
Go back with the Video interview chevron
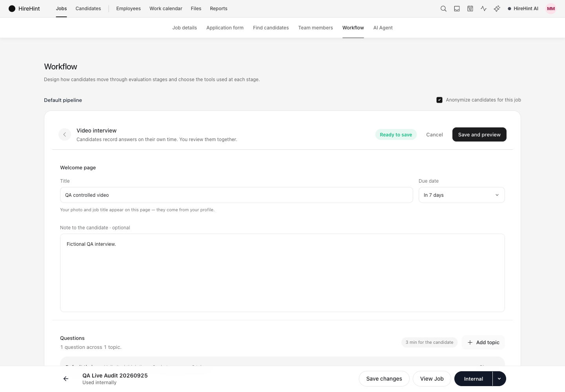pyautogui.click(x=65, y=134)
